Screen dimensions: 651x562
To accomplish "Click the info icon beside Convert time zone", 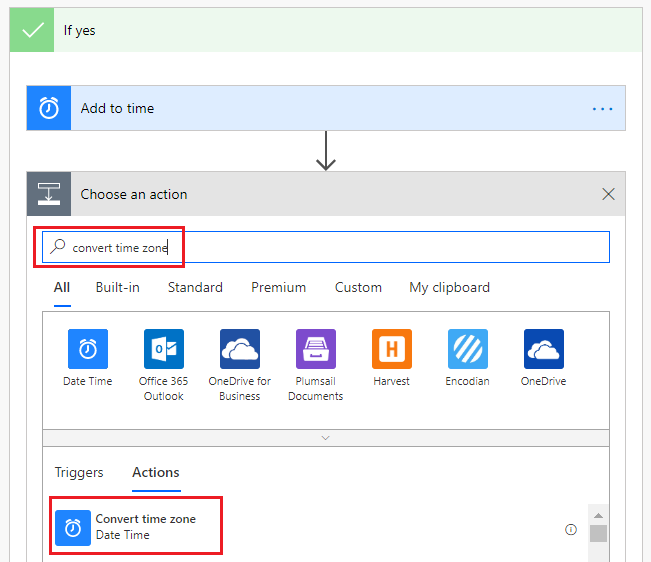I will click(x=571, y=530).
